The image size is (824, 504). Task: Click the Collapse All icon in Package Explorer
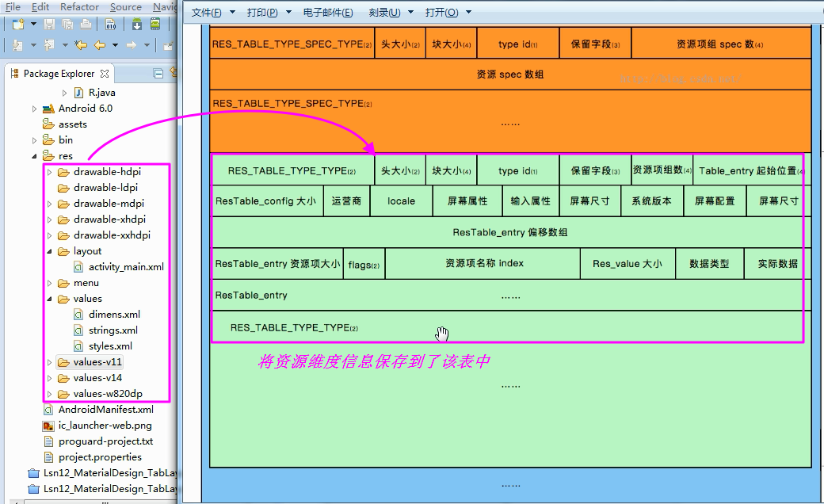point(158,74)
